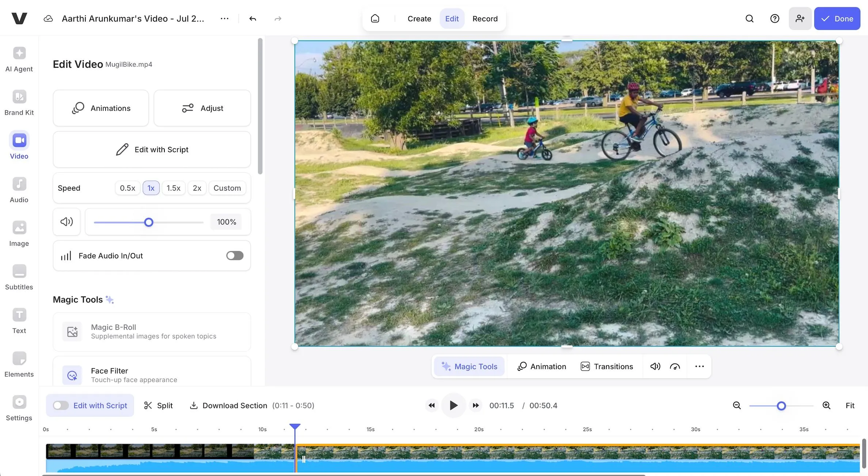Click the Done button

tap(837, 18)
